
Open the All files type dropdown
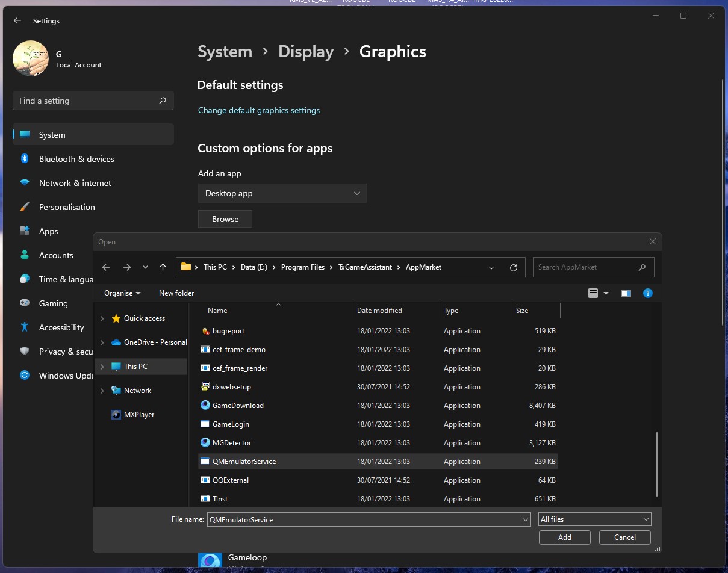point(594,519)
